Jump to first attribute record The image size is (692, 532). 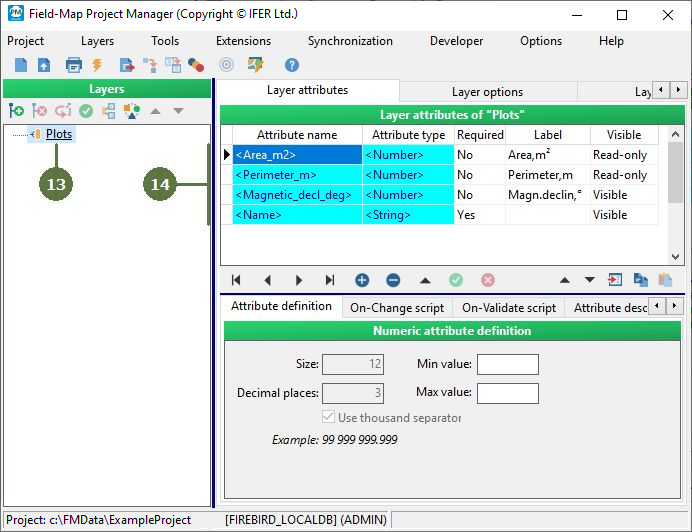(236, 281)
